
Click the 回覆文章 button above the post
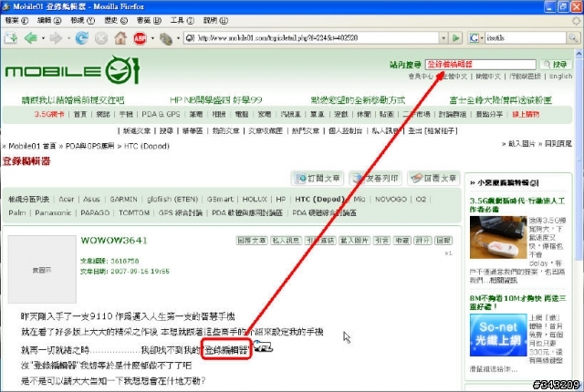click(x=433, y=179)
